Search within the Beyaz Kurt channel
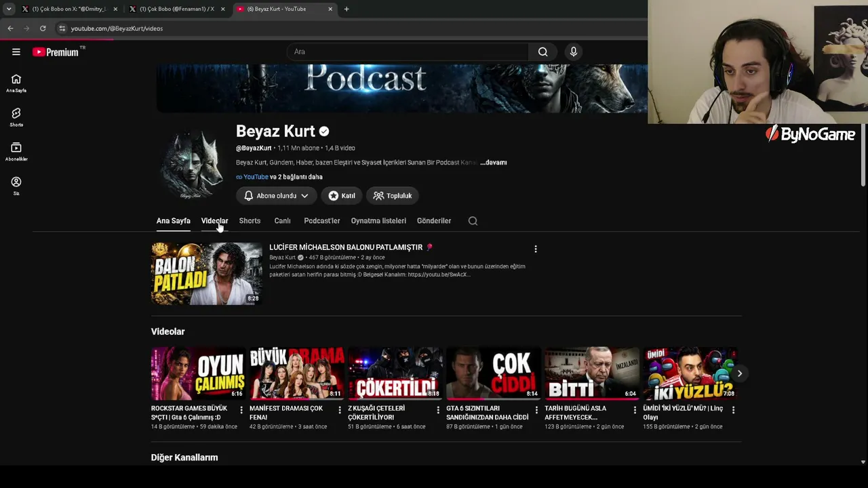This screenshot has width=868, height=488. click(473, 221)
